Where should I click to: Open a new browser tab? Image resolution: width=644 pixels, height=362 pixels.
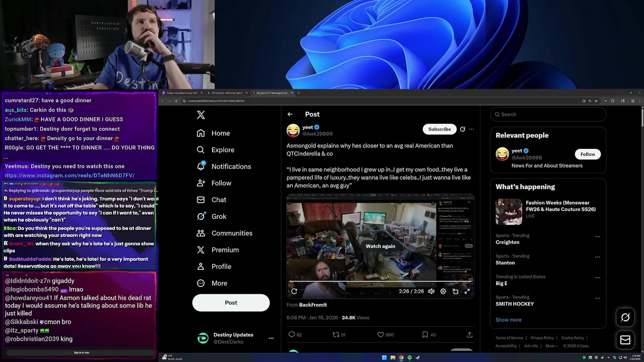point(298,93)
